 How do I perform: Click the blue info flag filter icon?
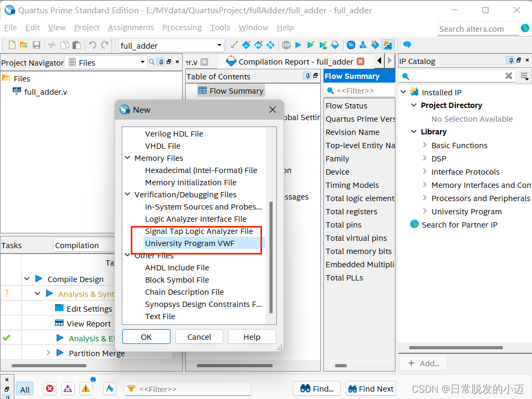(x=110, y=388)
